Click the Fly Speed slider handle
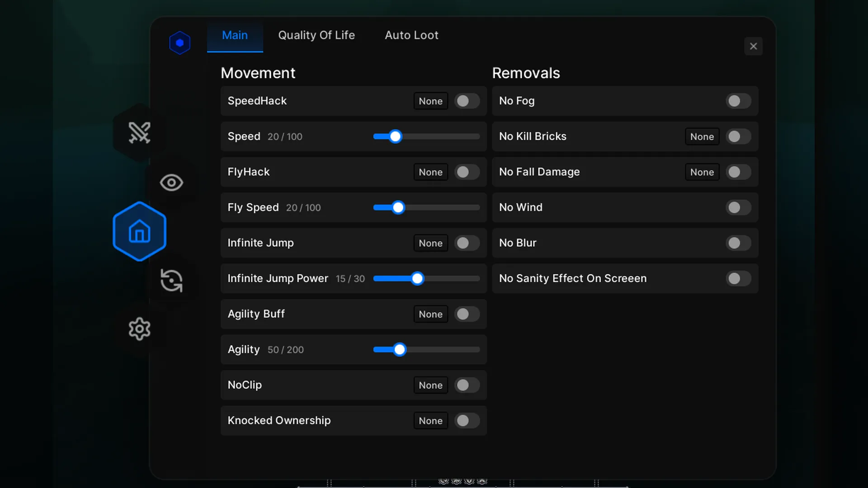This screenshot has height=488, width=868. click(398, 207)
